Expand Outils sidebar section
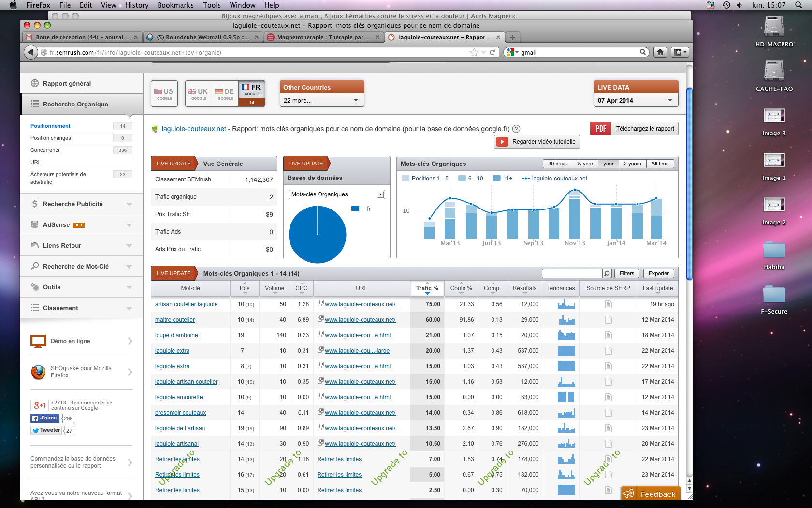This screenshot has width=812, height=508. (x=81, y=287)
